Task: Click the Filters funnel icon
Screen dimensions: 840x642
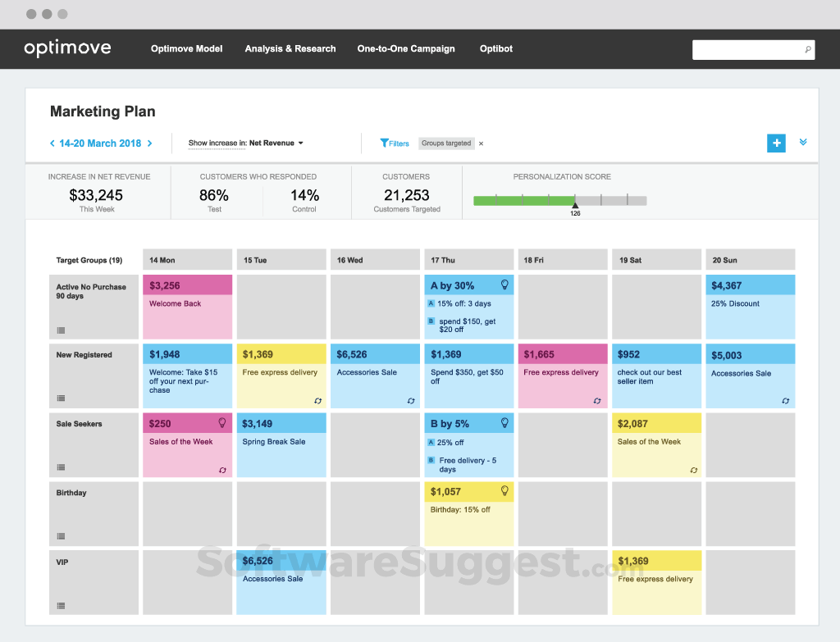Action: [x=384, y=143]
